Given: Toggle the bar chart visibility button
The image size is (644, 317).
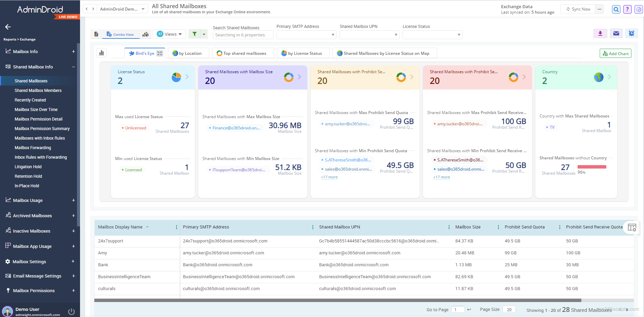Looking at the screenshot, I should point(101,53).
